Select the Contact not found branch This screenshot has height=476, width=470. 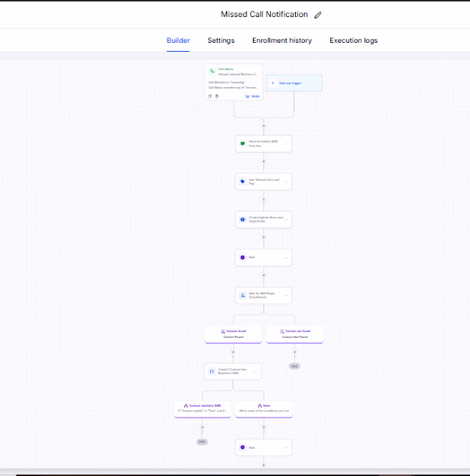[295, 335]
